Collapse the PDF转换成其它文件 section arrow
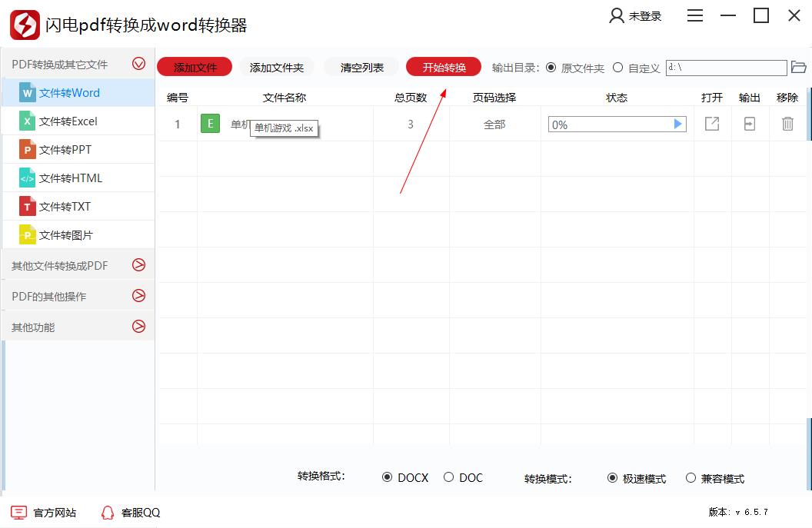The width and height of the screenshot is (812, 528). 138,64
